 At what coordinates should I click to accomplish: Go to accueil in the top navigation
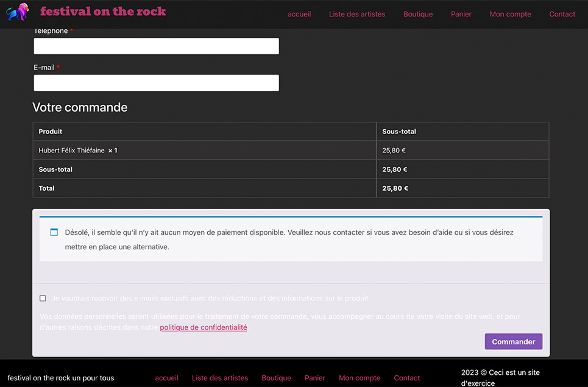(299, 14)
